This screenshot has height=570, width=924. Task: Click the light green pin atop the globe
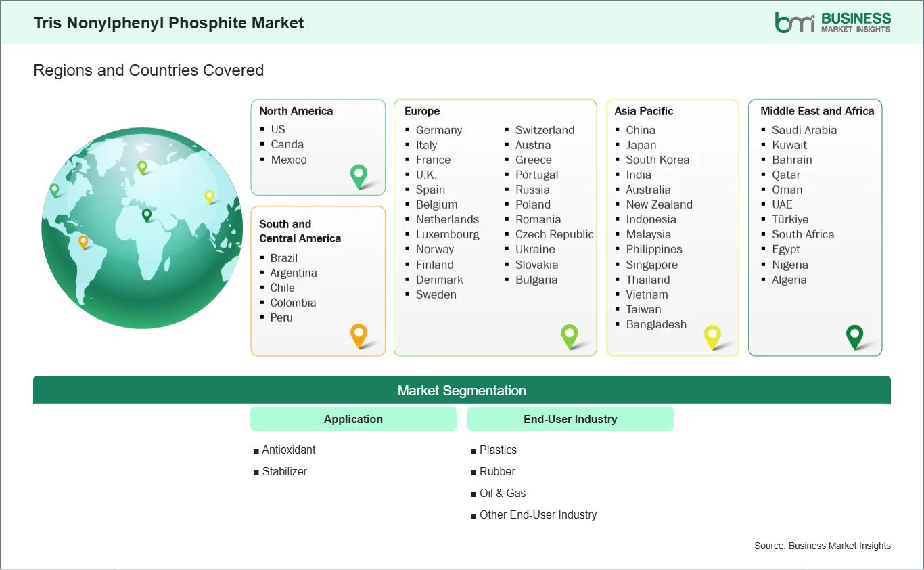(142, 167)
